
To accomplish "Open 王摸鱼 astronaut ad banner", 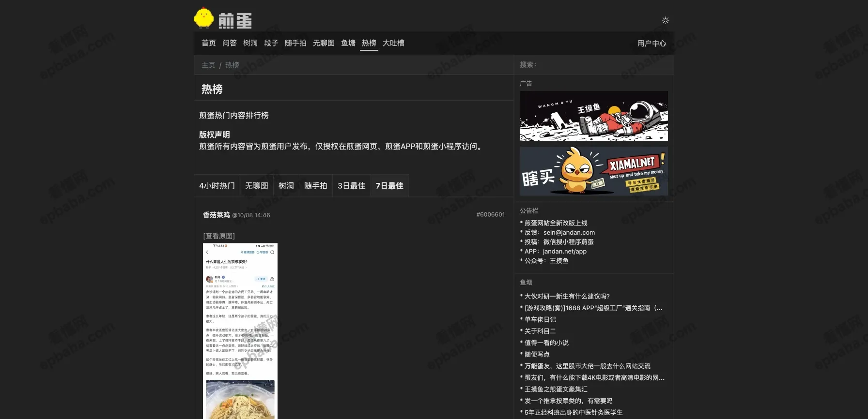I will click(594, 116).
